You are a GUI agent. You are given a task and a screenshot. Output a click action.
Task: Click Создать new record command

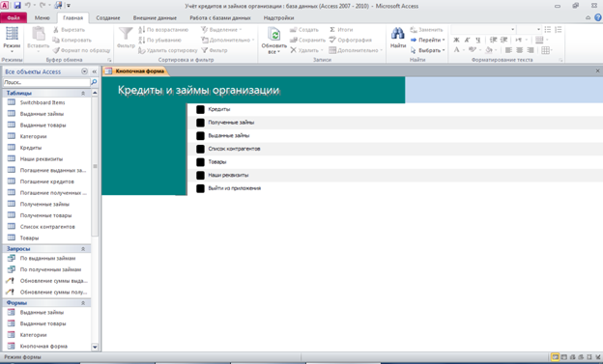coord(303,30)
